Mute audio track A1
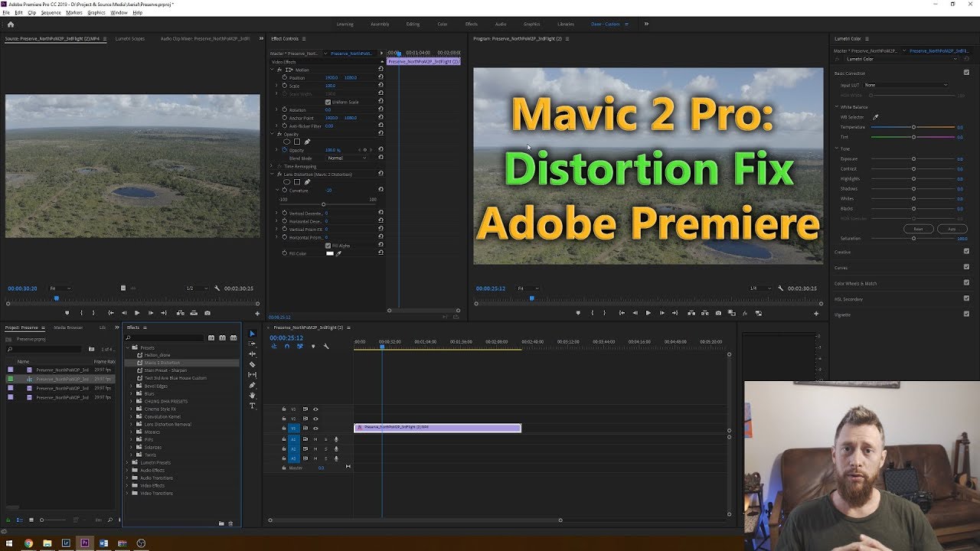Screen dimensions: 980x551 tap(315, 439)
